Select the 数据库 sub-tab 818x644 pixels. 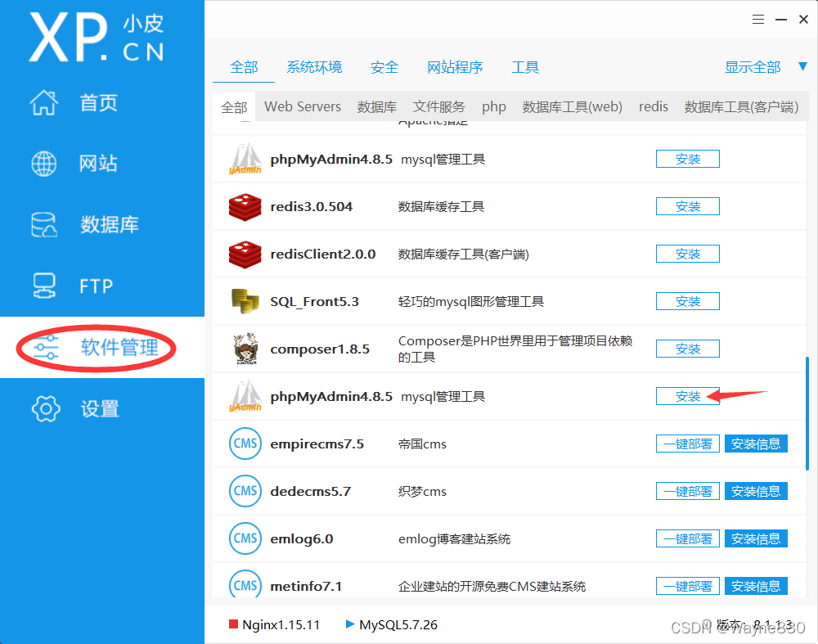click(376, 106)
